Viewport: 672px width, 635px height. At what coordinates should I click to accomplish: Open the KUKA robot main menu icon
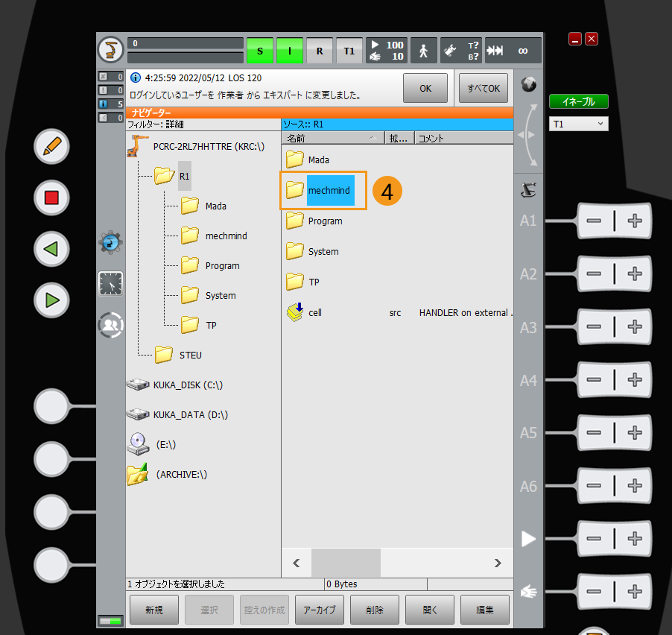110,50
